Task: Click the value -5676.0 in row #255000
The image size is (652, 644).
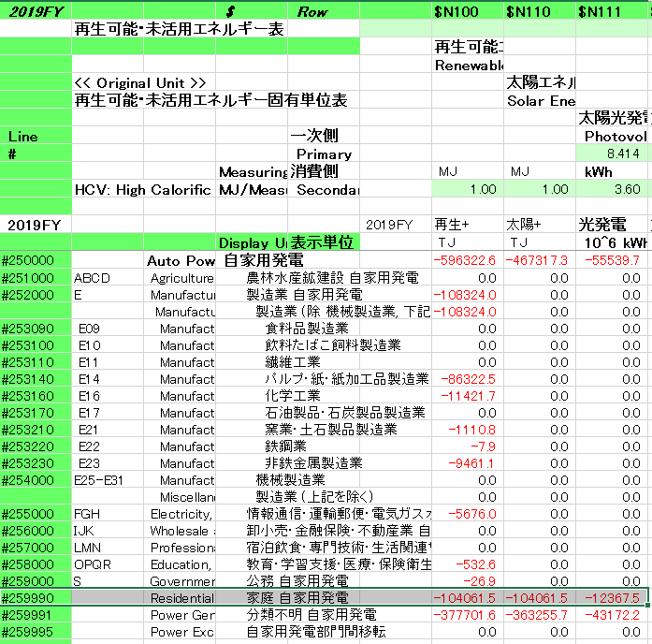Action: [x=468, y=514]
